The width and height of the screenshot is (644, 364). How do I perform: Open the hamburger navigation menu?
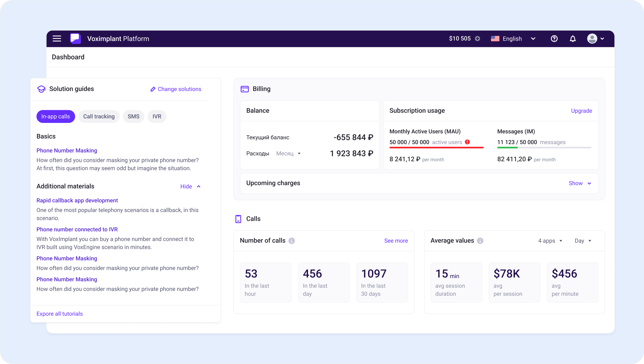57,39
